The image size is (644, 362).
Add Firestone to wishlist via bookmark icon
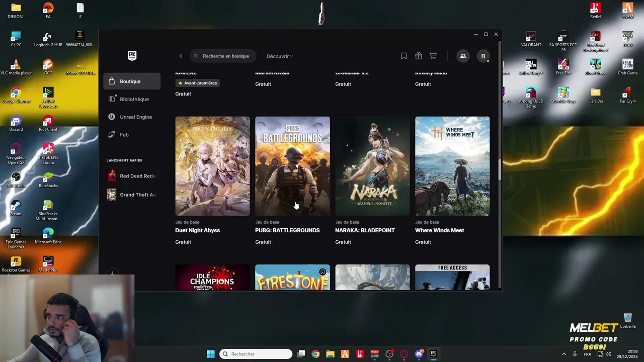pyautogui.click(x=323, y=272)
